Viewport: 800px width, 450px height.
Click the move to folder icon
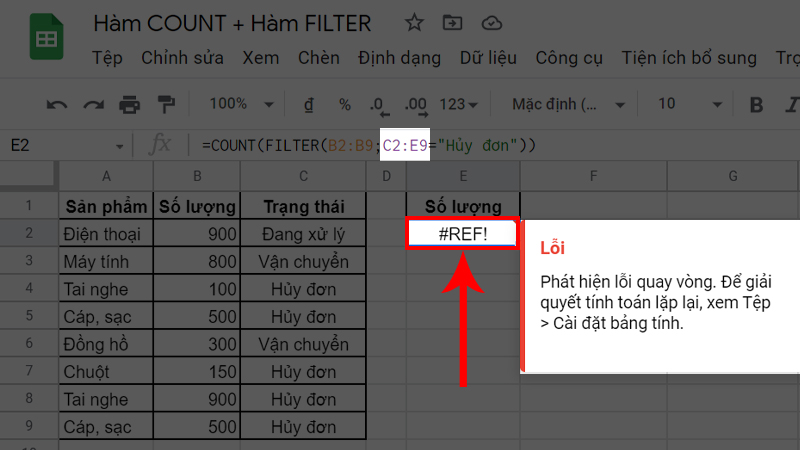tap(453, 23)
